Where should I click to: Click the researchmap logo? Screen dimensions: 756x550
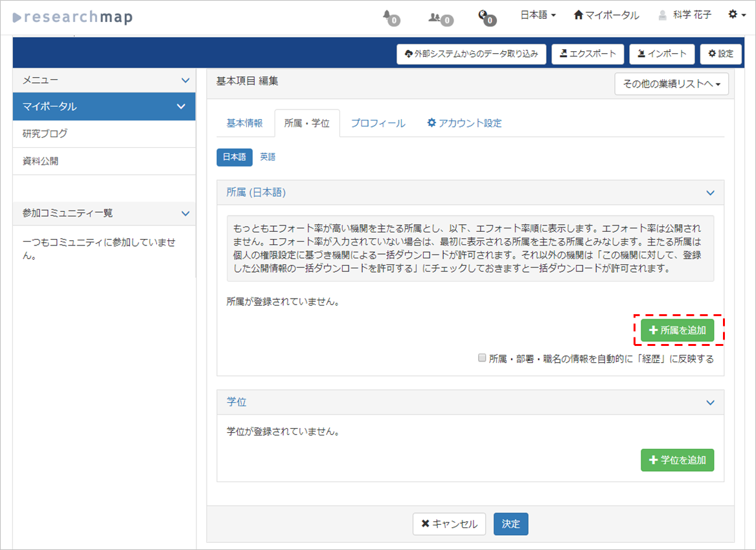click(73, 17)
